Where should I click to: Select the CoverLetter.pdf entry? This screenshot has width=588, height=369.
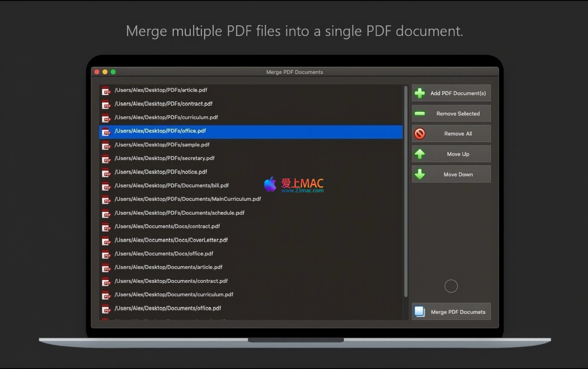171,240
